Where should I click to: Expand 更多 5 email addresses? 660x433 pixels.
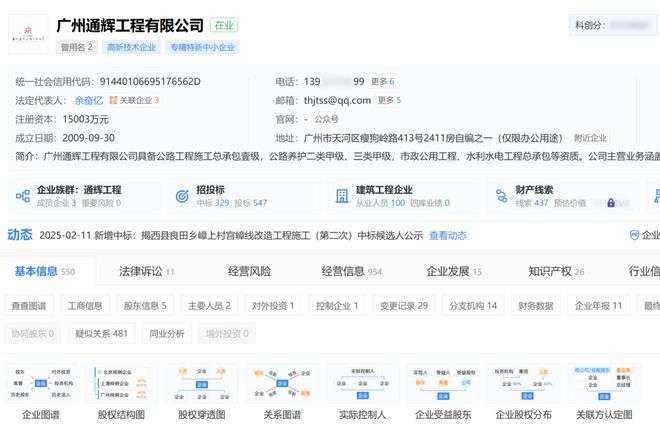(x=389, y=100)
